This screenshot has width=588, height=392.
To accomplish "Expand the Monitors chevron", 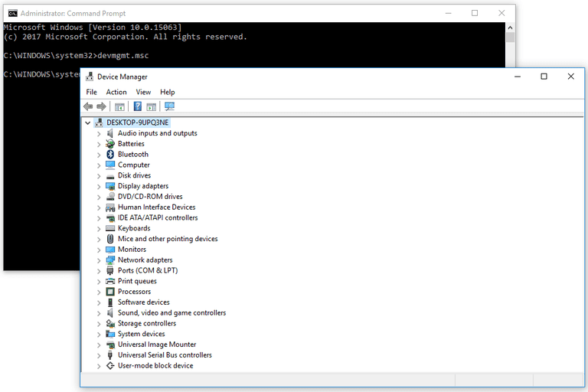I will (99, 250).
